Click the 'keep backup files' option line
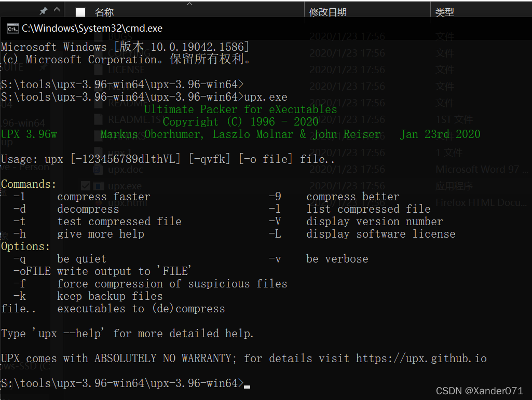This screenshot has height=400, width=532. [x=110, y=297]
